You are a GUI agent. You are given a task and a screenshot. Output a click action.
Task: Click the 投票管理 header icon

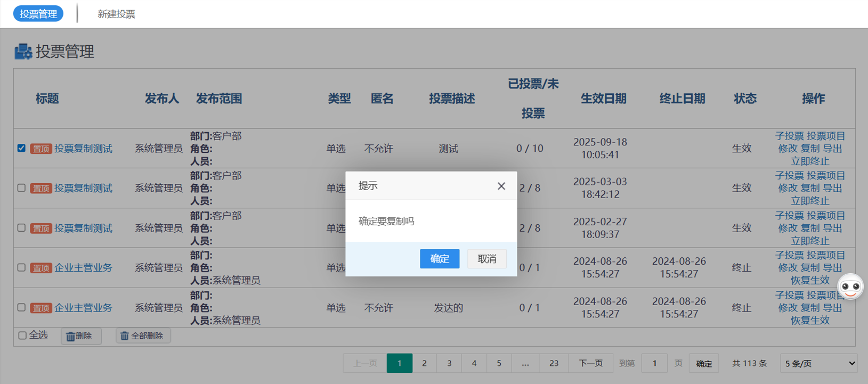click(23, 52)
